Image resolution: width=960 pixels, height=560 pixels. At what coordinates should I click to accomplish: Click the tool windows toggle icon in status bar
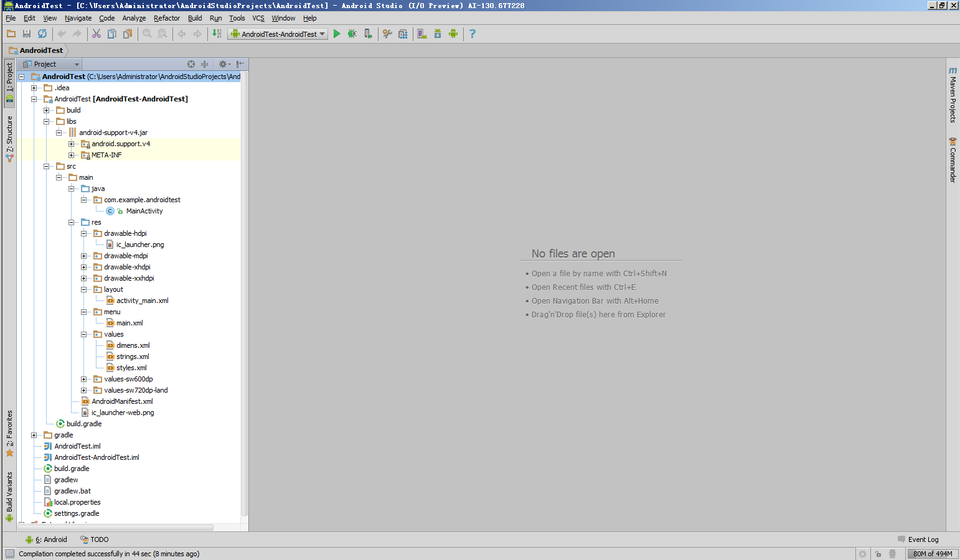click(x=9, y=553)
